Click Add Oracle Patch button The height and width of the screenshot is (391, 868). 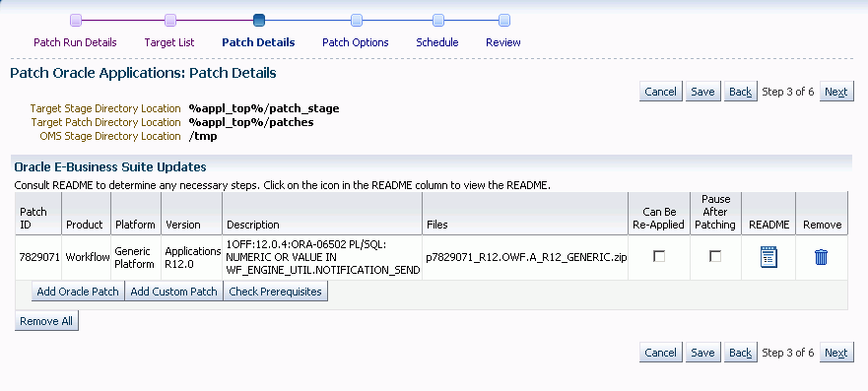78,292
